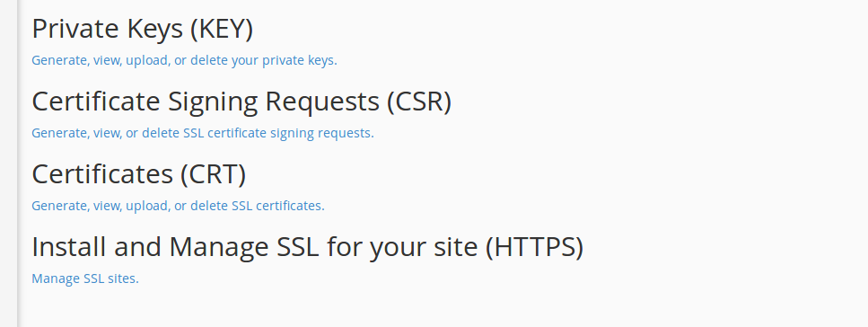Click the 'HTTPS' text in the last heading
Image resolution: width=868 pixels, height=327 pixels.
534,247
